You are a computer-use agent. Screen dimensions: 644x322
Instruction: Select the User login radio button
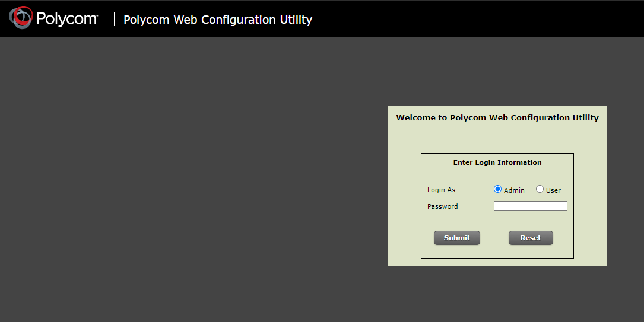(x=540, y=189)
